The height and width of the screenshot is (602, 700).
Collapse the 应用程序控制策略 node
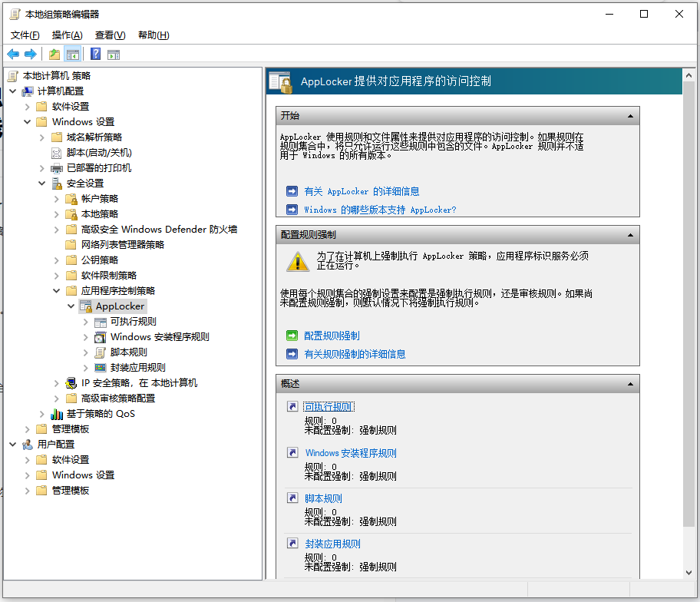56,291
